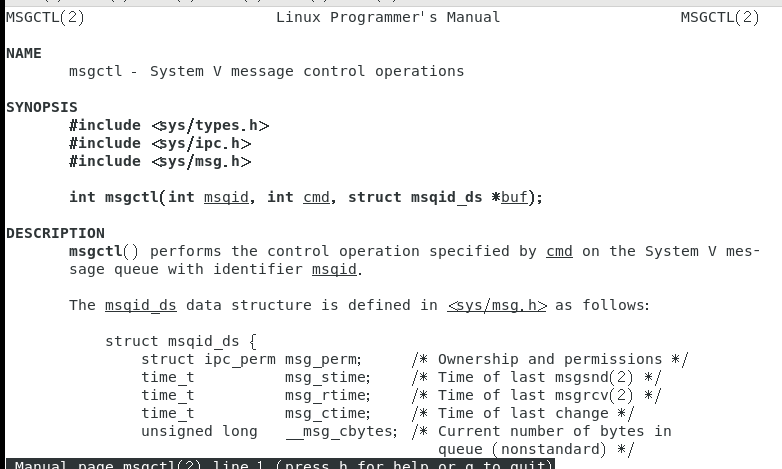Click the msg_rtime struct field
Screen dimensions: 782x469
coord(326,395)
